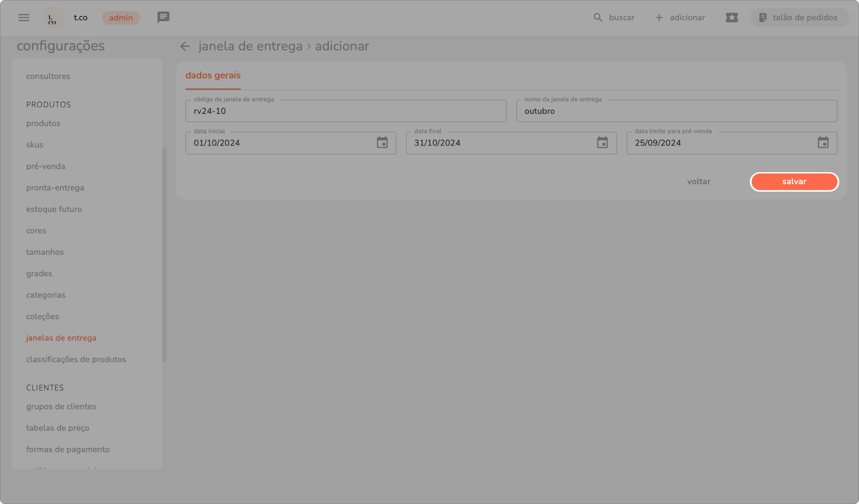Click the código da janela de entrega field
Viewport: 859px width, 504px height.
(346, 111)
